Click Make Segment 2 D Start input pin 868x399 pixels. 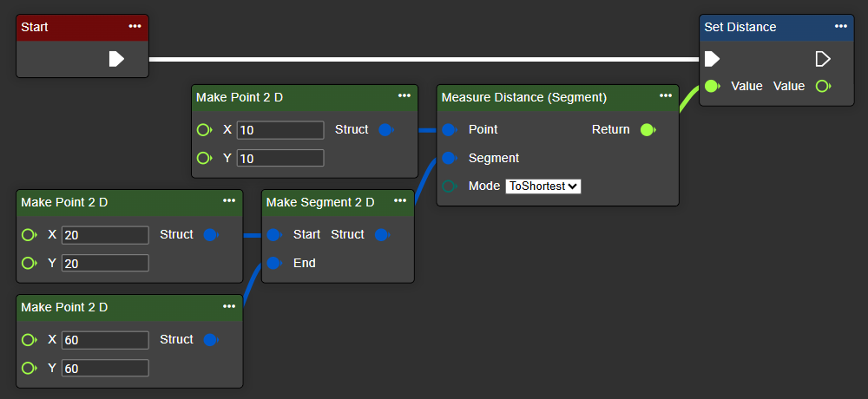click(274, 235)
